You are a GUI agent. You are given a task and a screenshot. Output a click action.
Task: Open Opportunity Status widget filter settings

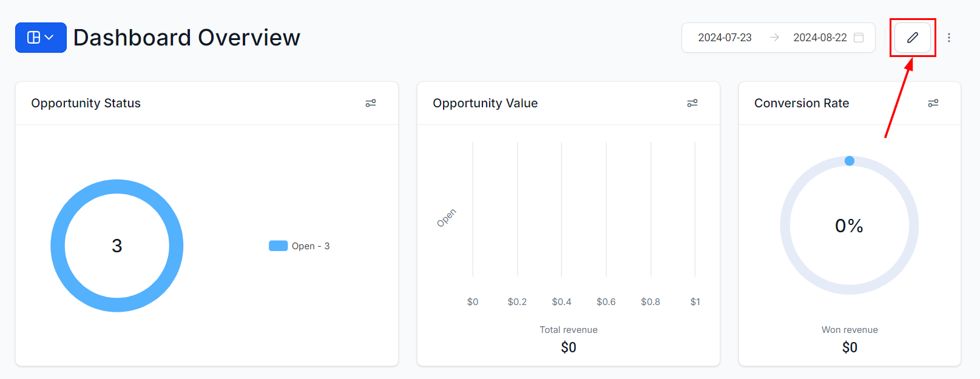click(371, 103)
